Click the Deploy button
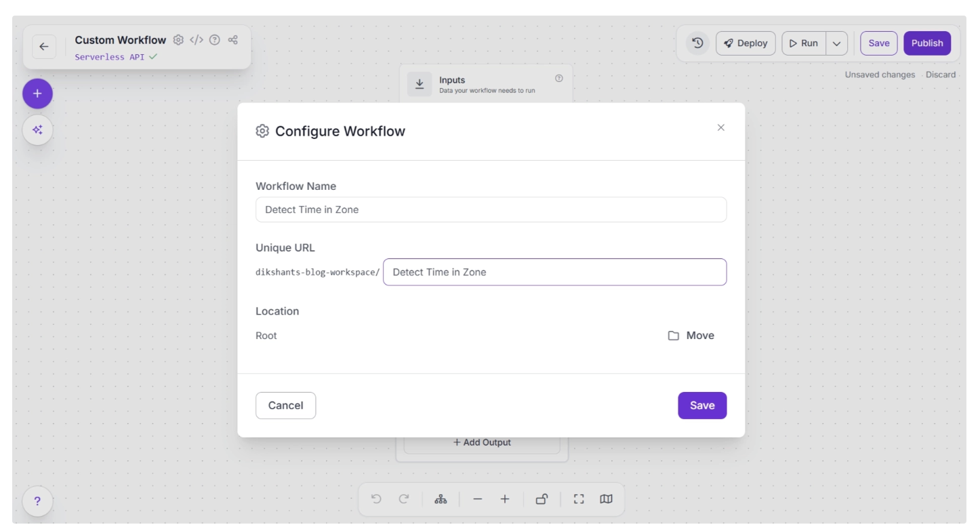The image size is (980, 529). pos(746,43)
